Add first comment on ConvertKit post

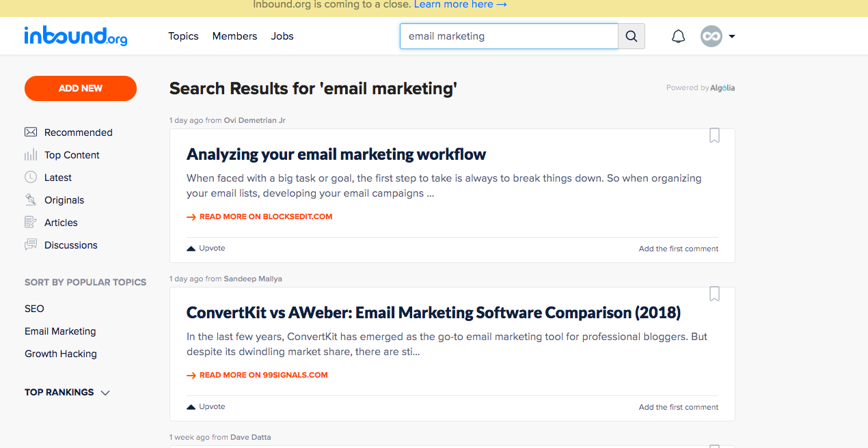pos(679,407)
